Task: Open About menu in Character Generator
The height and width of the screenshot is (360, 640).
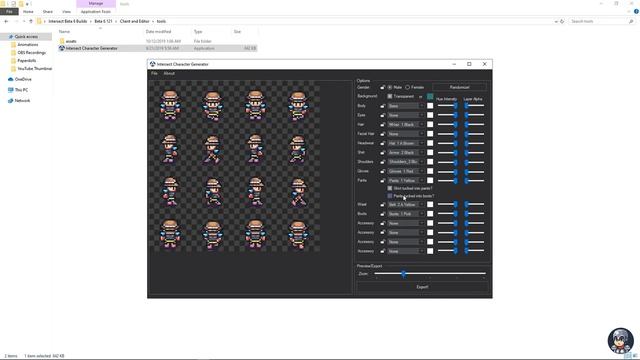Action: click(x=169, y=73)
